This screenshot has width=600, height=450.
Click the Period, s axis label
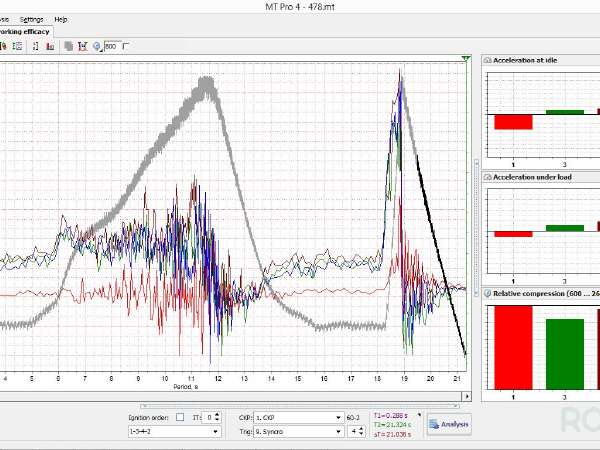pos(186,387)
